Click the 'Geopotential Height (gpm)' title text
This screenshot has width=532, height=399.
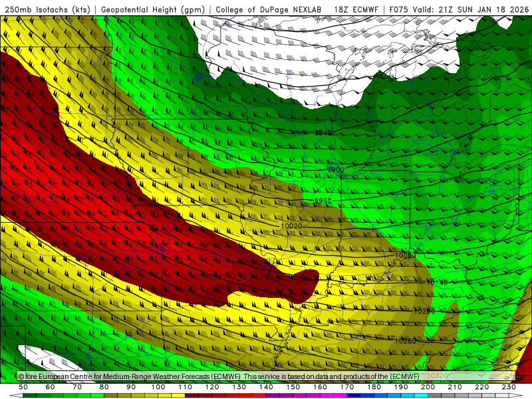pos(153,9)
